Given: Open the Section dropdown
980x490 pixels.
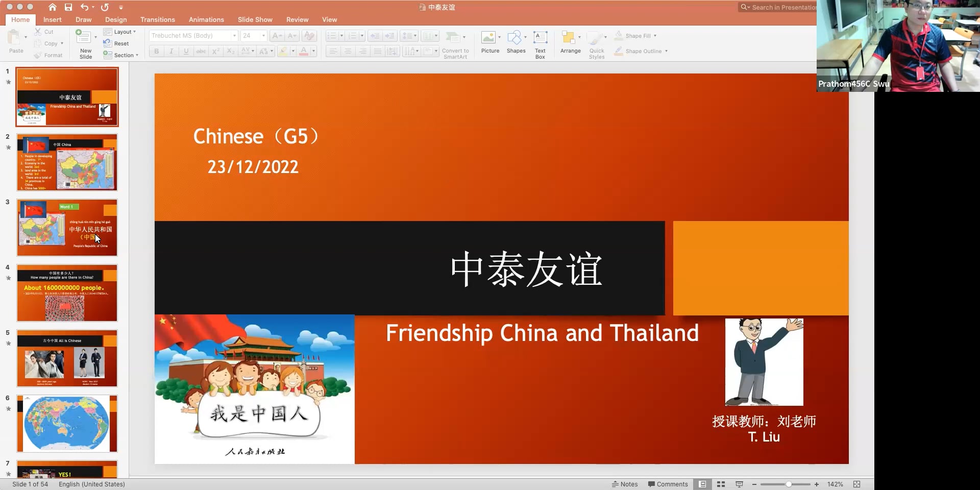Looking at the screenshot, I should [121, 55].
